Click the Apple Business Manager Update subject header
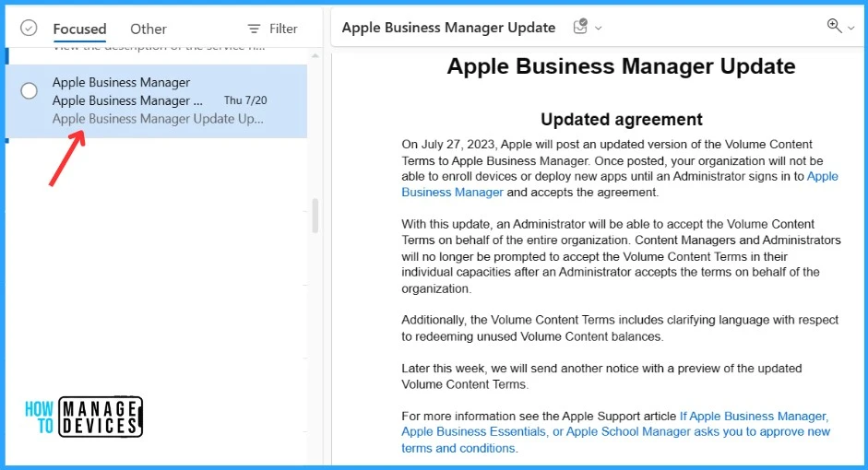868x470 pixels. (448, 28)
